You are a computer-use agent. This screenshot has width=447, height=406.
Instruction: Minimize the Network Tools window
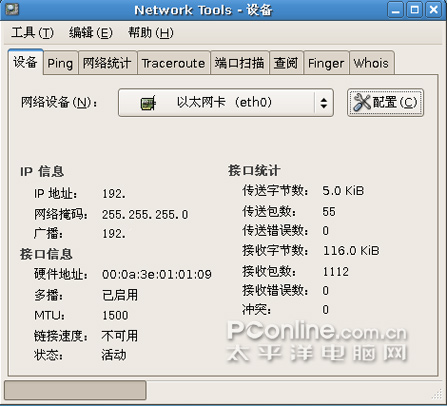tap(395, 10)
